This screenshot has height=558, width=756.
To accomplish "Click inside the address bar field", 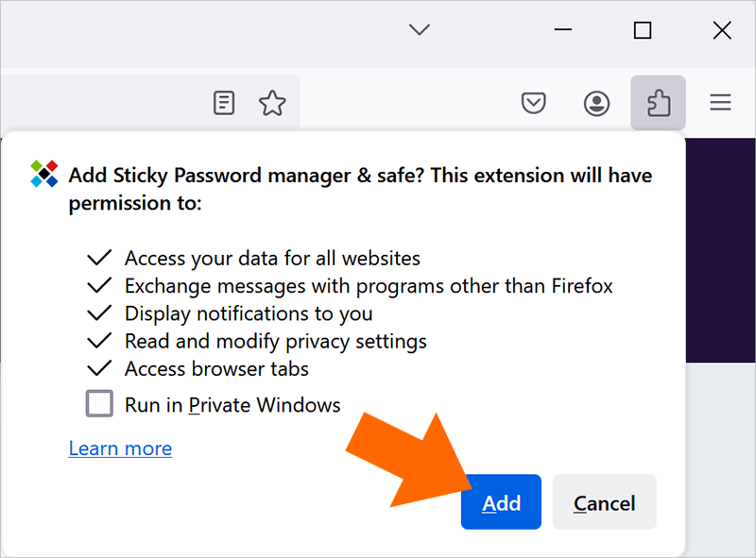I will coord(101,103).
